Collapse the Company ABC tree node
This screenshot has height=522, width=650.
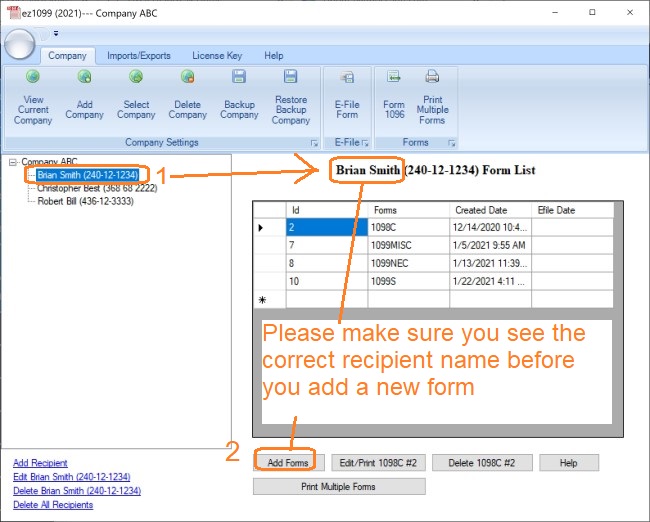pos(12,162)
